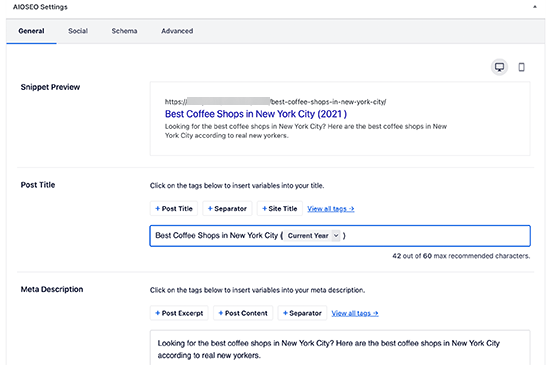Open the General tab
The height and width of the screenshot is (365, 550).
(x=31, y=31)
